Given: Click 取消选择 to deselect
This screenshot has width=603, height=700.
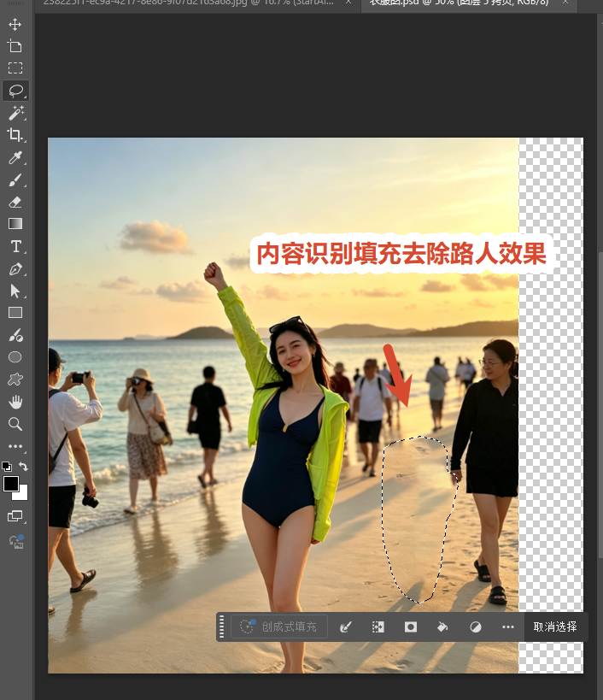Looking at the screenshot, I should pos(555,626).
